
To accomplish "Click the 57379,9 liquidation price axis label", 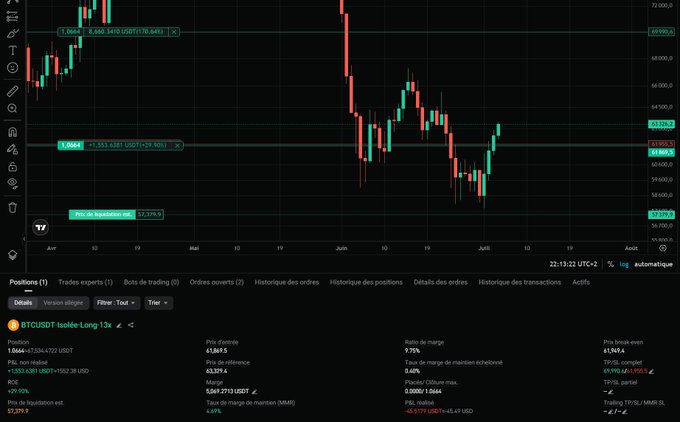I will pos(661,214).
